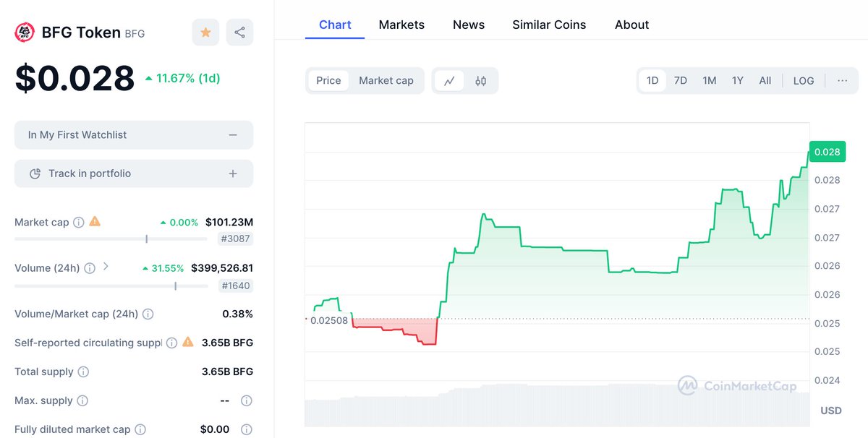The width and height of the screenshot is (868, 438).
Task: Click the warning triangle beside Market cap
Action: click(x=95, y=222)
